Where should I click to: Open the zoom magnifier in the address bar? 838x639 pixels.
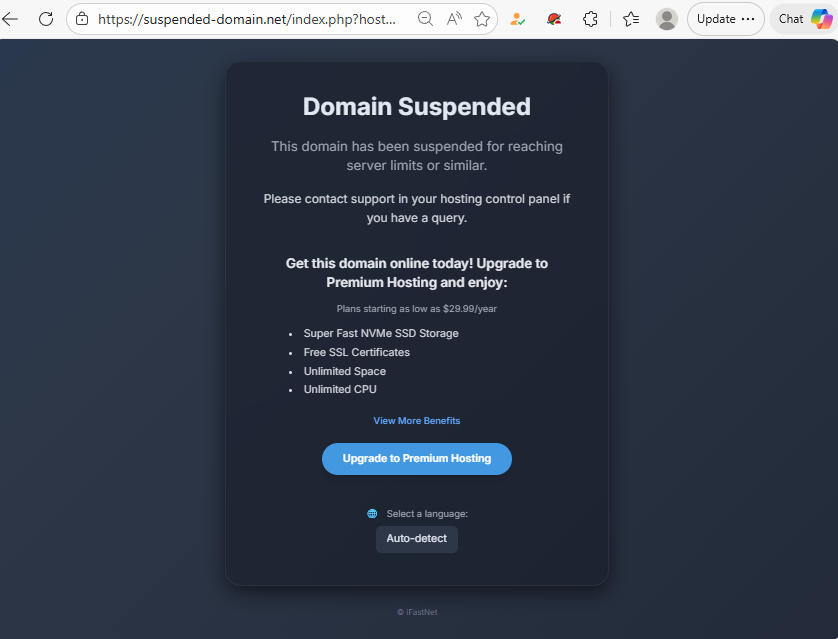[x=425, y=19]
